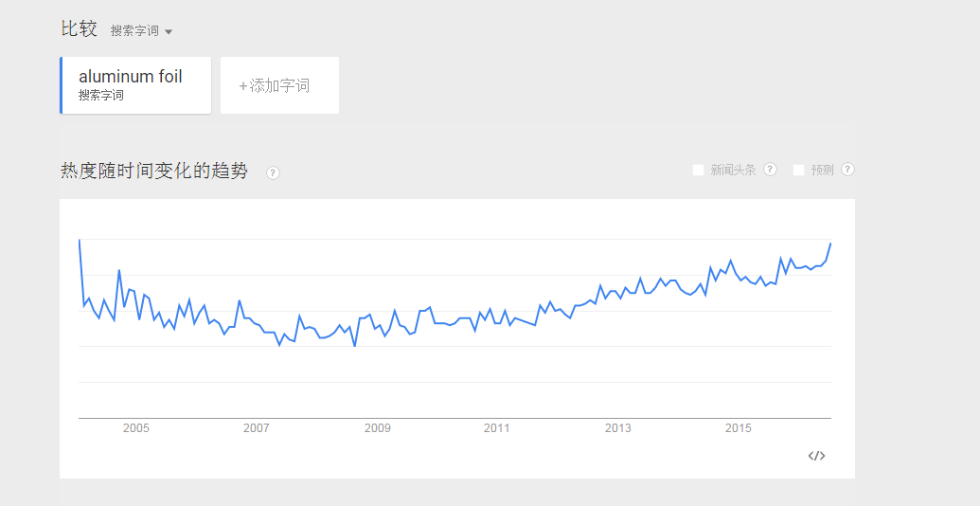This screenshot has width=980, height=506.
Task: Open the 搜索字词 dropdown near 比较
Action: (x=141, y=31)
